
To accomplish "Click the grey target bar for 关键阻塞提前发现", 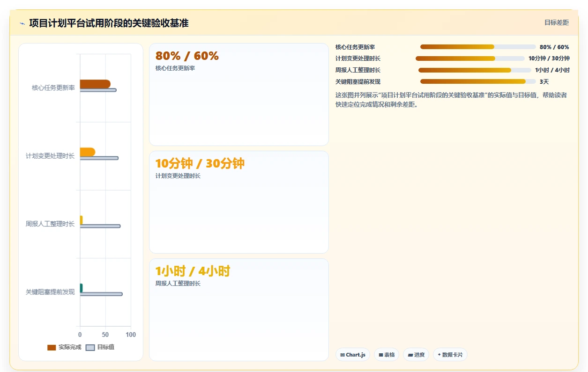I will click(101, 294).
